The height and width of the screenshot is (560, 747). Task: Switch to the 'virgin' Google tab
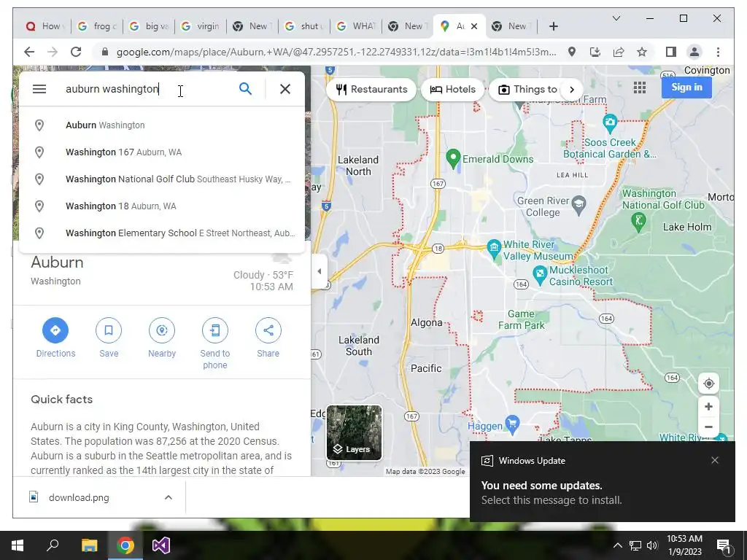pyautogui.click(x=201, y=26)
